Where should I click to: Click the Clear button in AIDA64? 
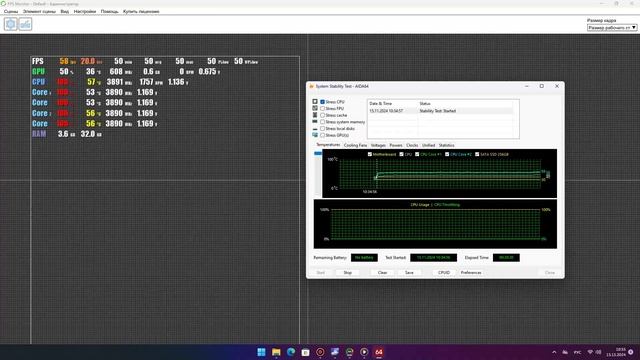[382, 272]
